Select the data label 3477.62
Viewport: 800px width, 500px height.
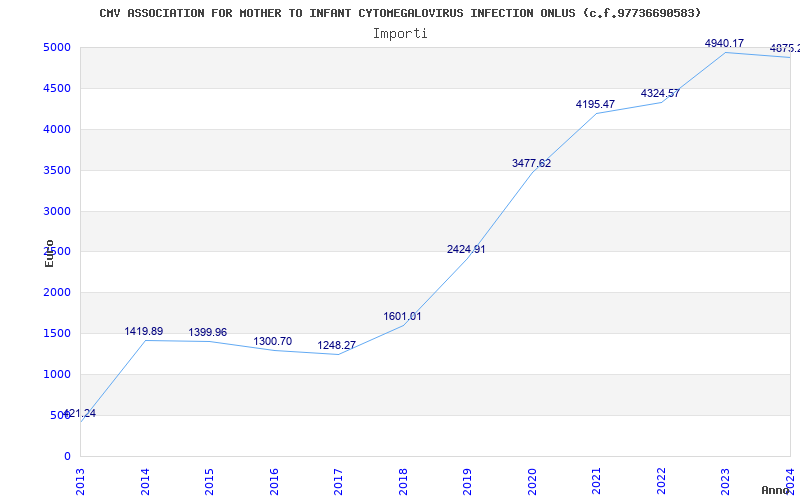[x=532, y=164]
